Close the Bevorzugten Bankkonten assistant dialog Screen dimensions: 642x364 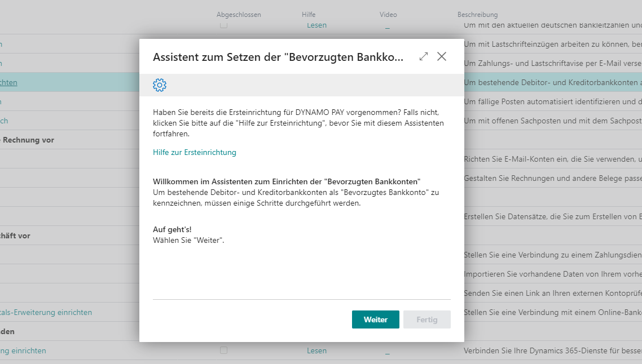pos(441,56)
